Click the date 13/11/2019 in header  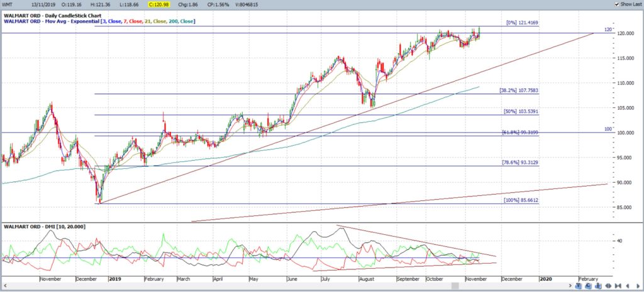43,4
